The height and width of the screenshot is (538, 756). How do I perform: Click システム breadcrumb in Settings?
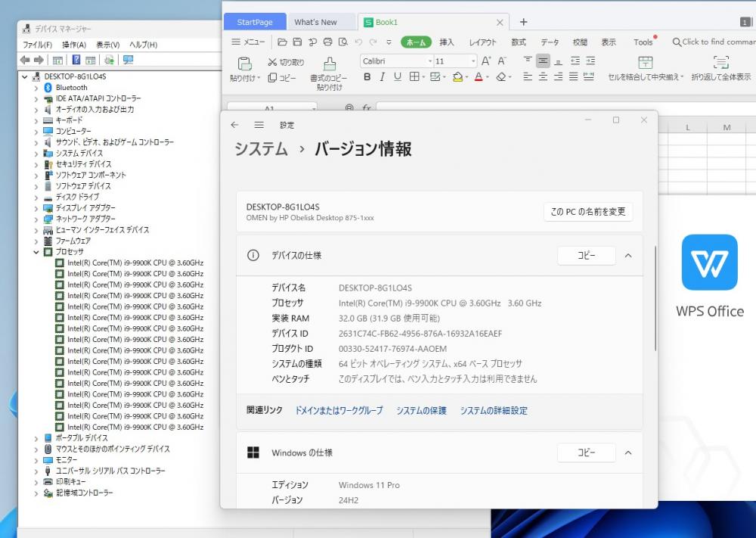click(x=261, y=148)
